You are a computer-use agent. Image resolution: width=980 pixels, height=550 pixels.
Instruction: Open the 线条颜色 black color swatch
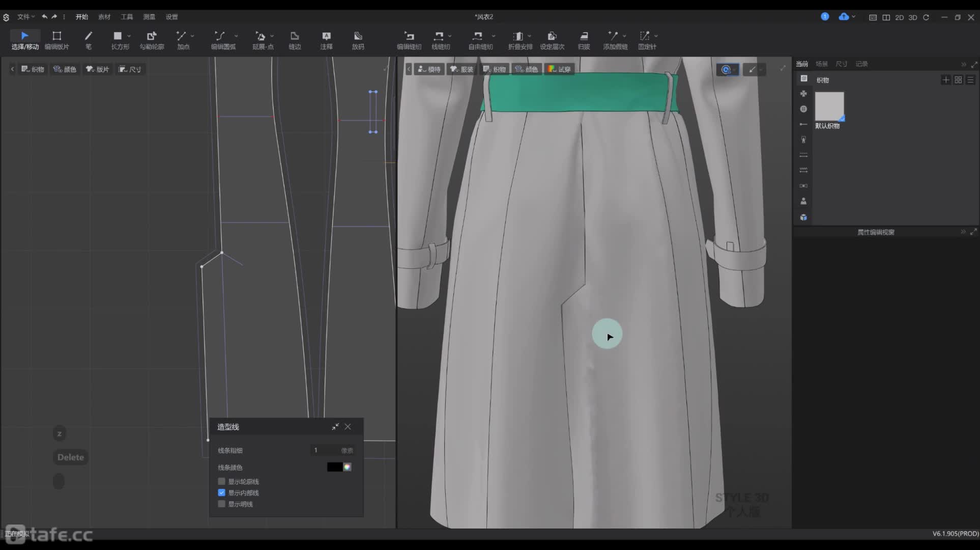(x=334, y=467)
